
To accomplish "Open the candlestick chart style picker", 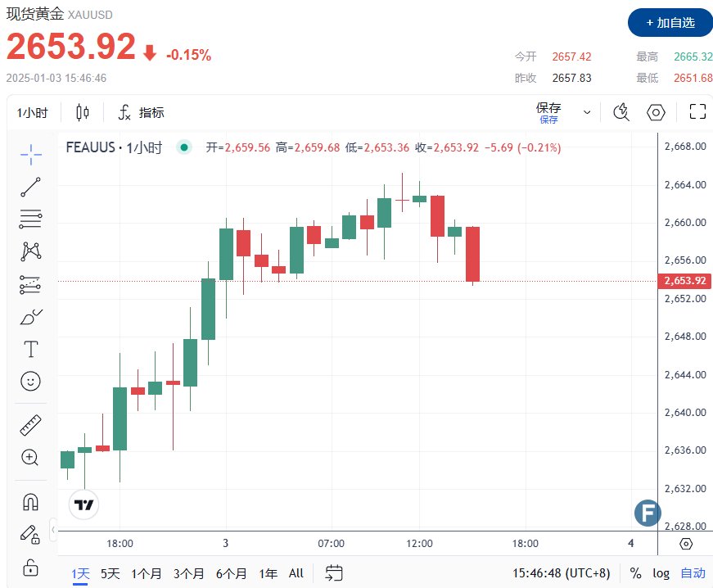I will tap(83, 112).
